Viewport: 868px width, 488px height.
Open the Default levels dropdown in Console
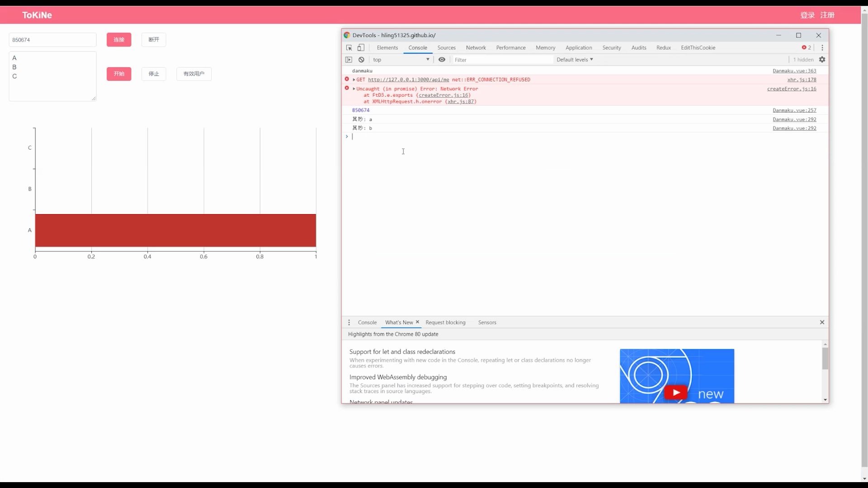coord(574,59)
